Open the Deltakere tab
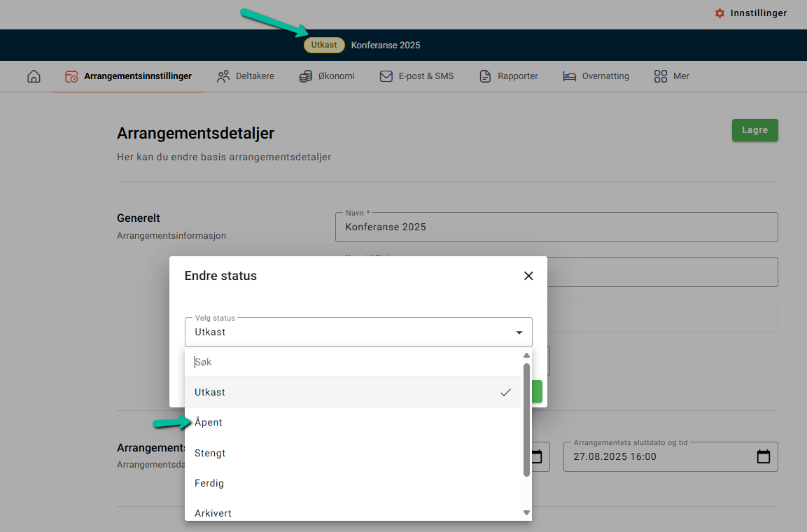The height and width of the screenshot is (532, 807). (245, 76)
